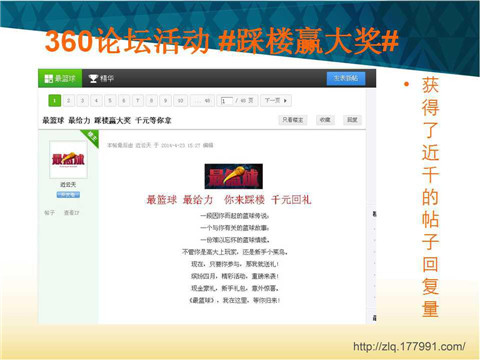The image size is (480, 360).
Task: Click the blue 发表新帖 button
Action: click(346, 78)
